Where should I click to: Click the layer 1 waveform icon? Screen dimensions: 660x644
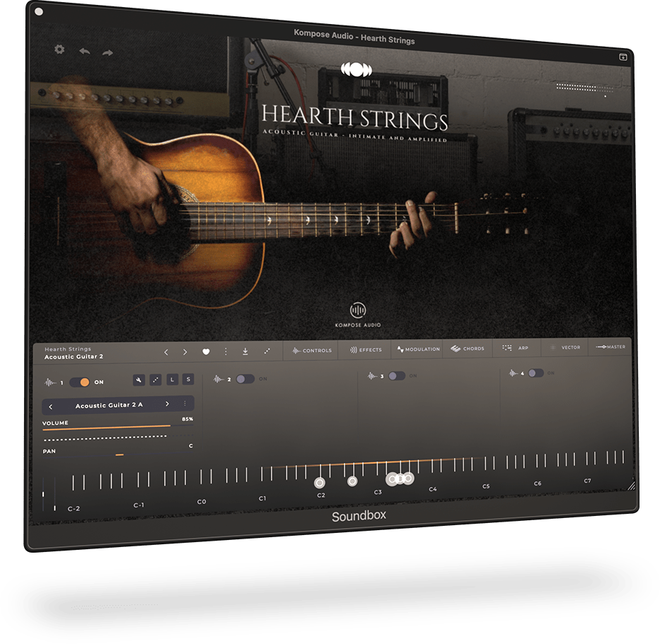pos(50,382)
